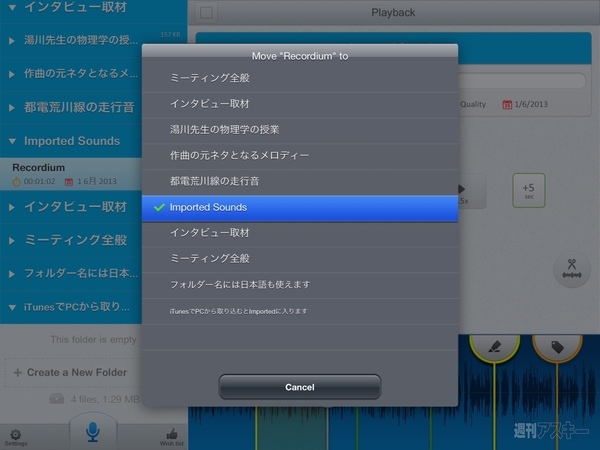Pick ミーティング全般 below Imported Sounds in list
Image resolution: width=600 pixels, height=450 pixels.
tap(300, 259)
